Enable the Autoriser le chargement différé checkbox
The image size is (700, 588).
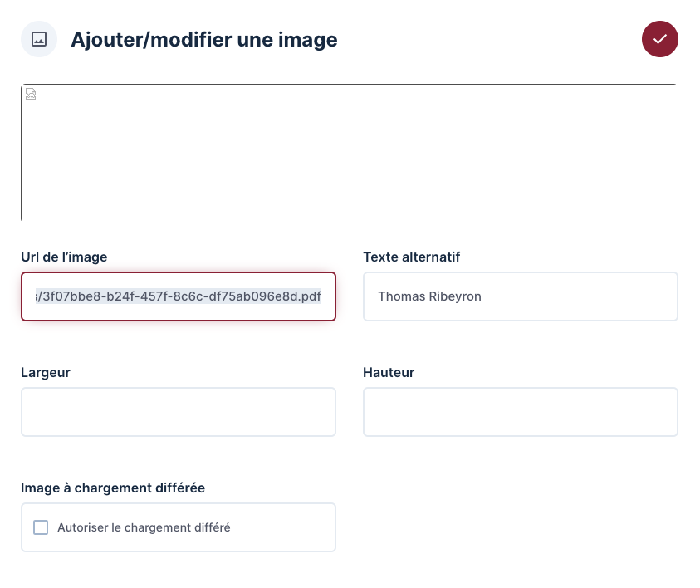[40, 527]
